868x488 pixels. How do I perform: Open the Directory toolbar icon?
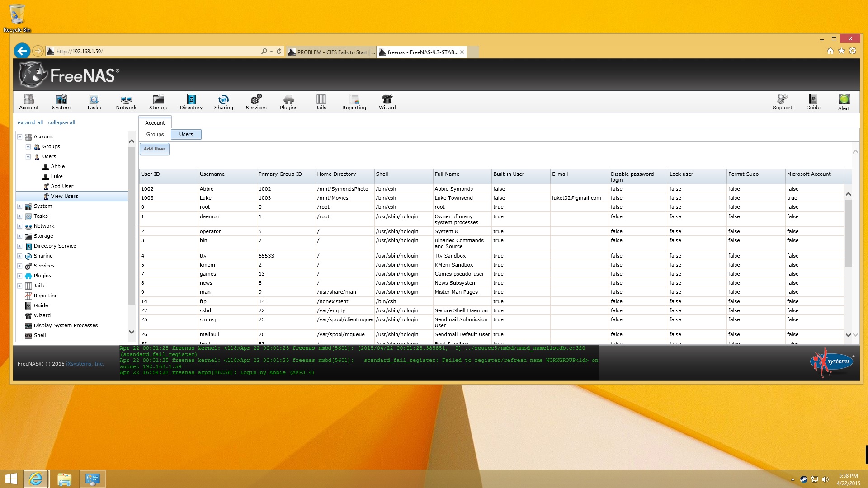pyautogui.click(x=191, y=102)
